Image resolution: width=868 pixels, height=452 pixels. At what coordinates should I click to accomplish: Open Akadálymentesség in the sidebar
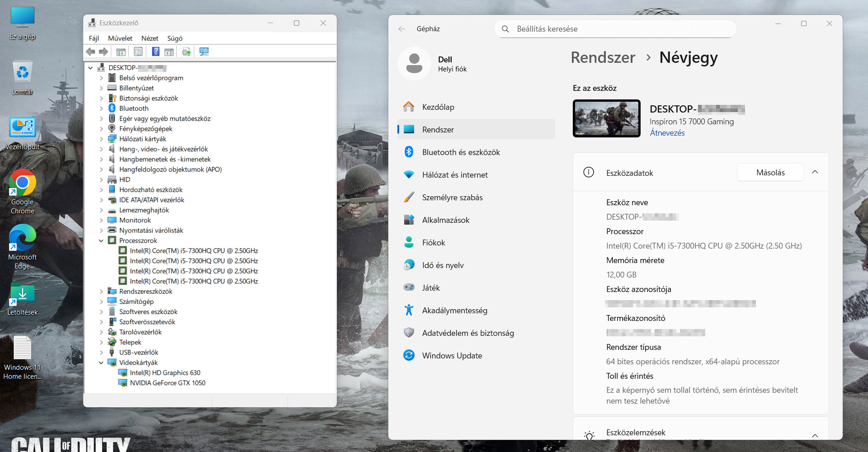476,311
